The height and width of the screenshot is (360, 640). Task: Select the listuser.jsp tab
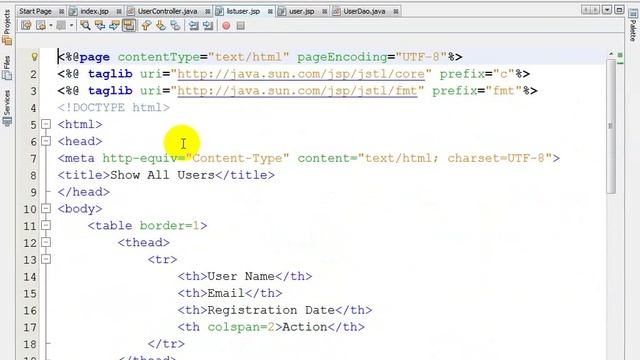pos(243,11)
